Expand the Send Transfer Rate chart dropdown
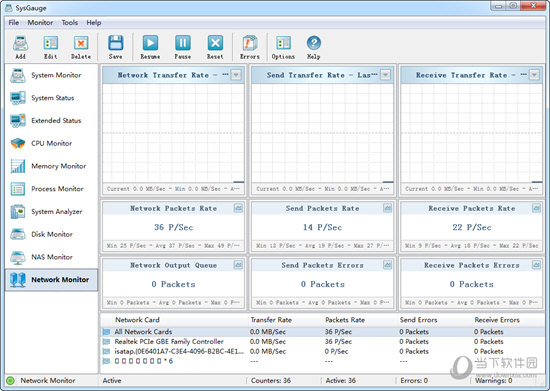 pyautogui.click(x=385, y=75)
